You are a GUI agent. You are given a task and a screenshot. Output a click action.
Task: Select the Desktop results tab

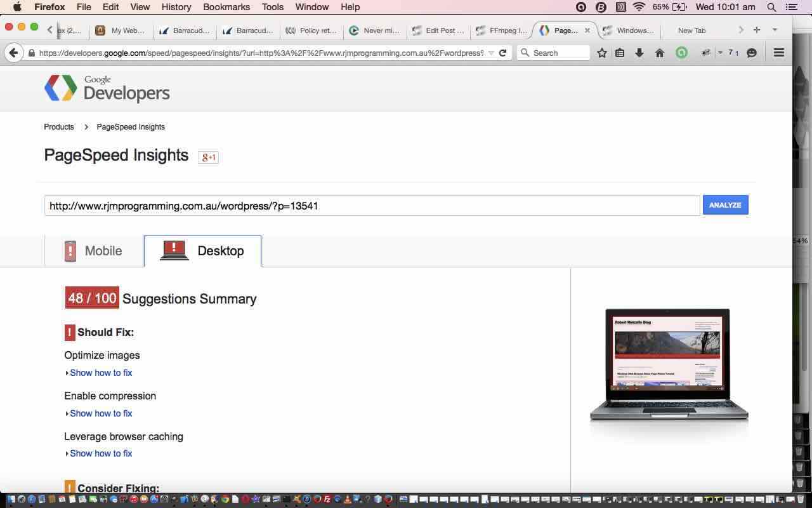click(x=202, y=251)
